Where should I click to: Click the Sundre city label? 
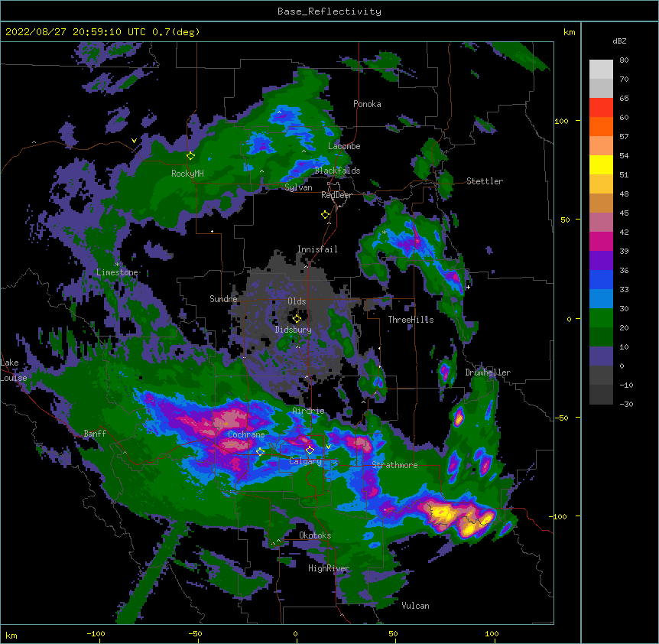[223, 299]
